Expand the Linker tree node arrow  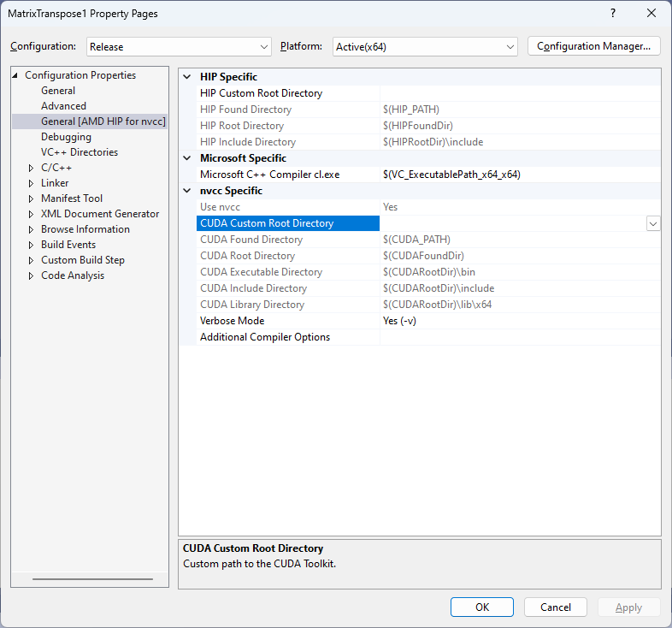pyautogui.click(x=32, y=183)
